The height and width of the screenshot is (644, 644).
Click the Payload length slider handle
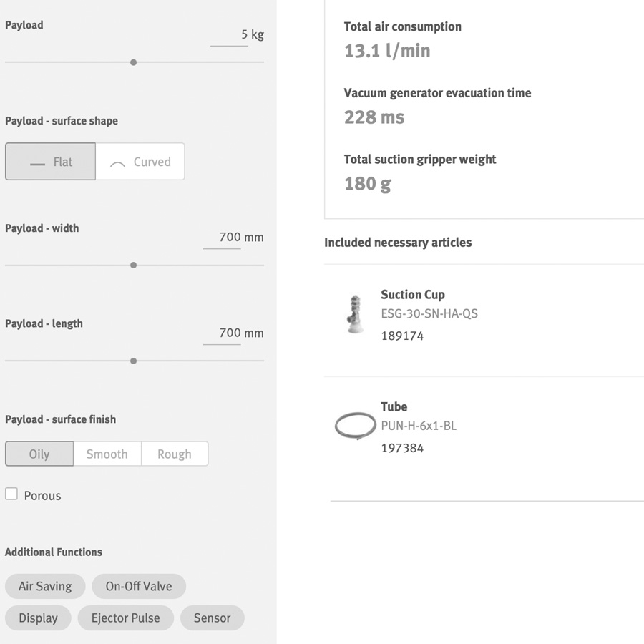coord(133,361)
